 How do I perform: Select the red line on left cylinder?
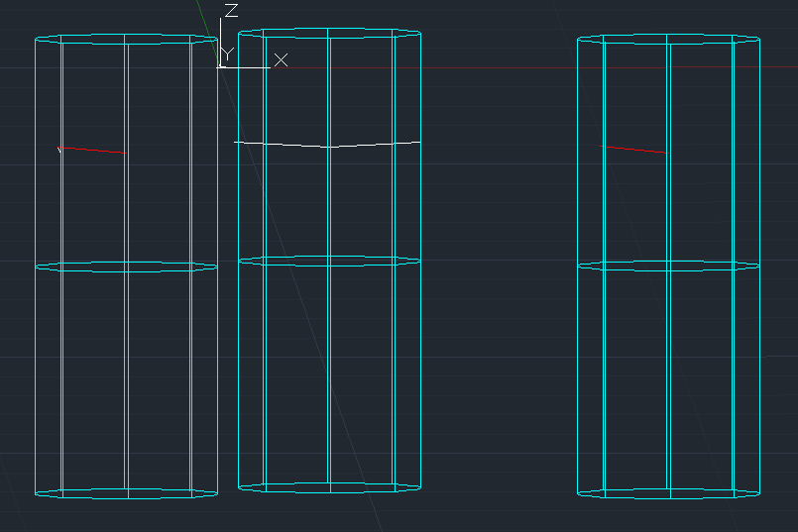(92, 150)
